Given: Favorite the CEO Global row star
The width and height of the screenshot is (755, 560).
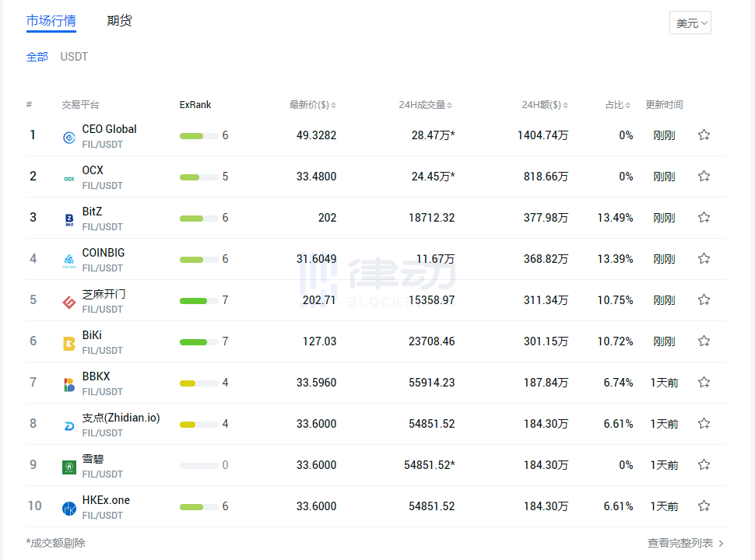Looking at the screenshot, I should click(704, 135).
